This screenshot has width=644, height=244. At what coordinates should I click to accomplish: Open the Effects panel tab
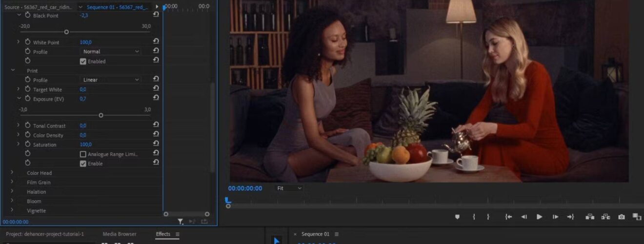pos(163,234)
